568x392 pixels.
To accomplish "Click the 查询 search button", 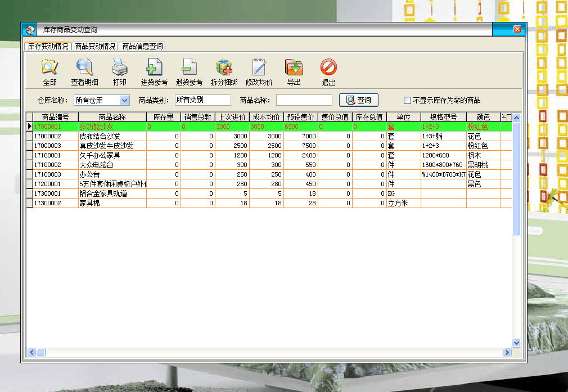I will 358,100.
